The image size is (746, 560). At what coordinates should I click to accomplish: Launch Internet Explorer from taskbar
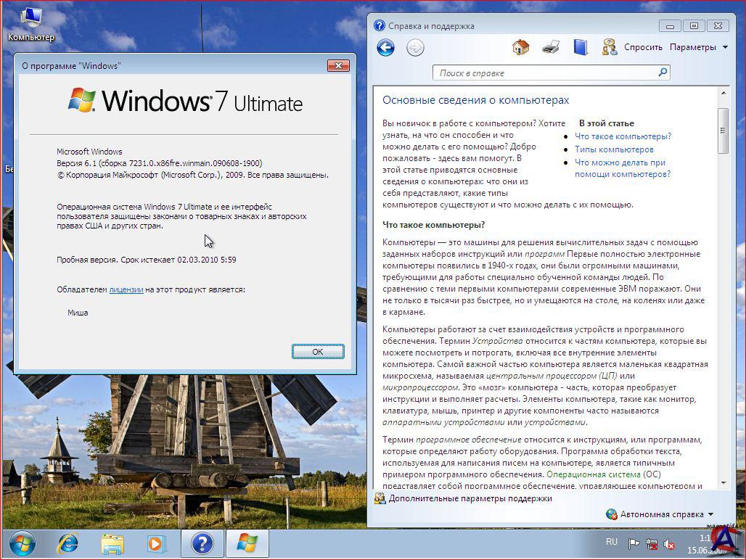click(68, 543)
